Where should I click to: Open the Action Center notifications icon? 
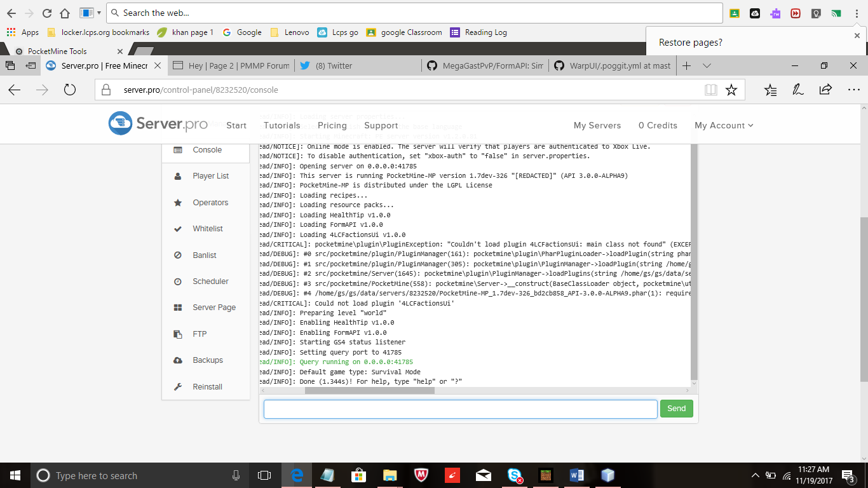[x=848, y=475]
